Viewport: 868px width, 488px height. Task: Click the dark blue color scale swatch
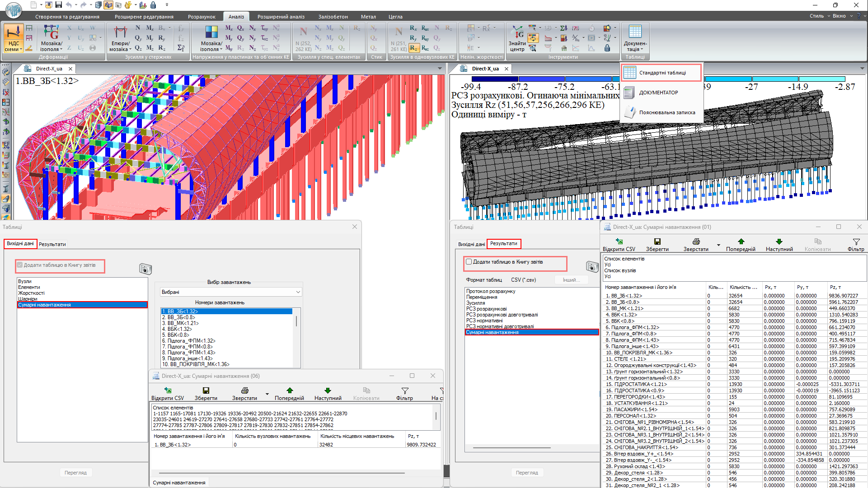click(x=495, y=79)
